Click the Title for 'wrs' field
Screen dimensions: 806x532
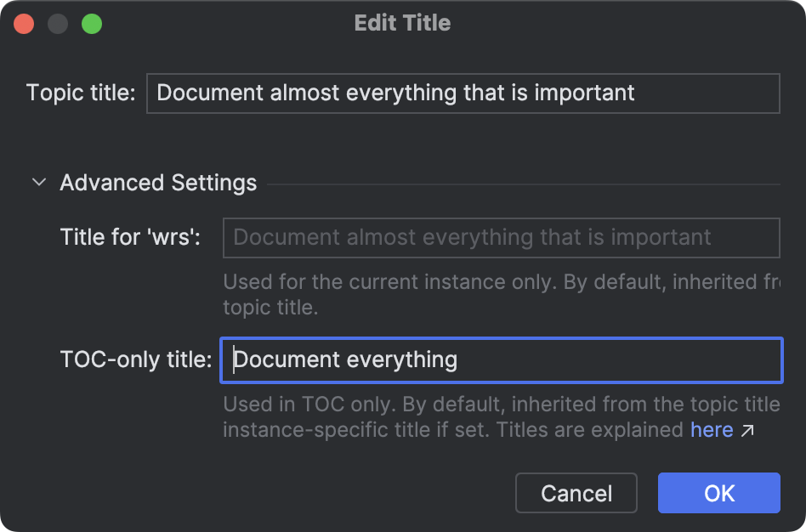click(502, 237)
